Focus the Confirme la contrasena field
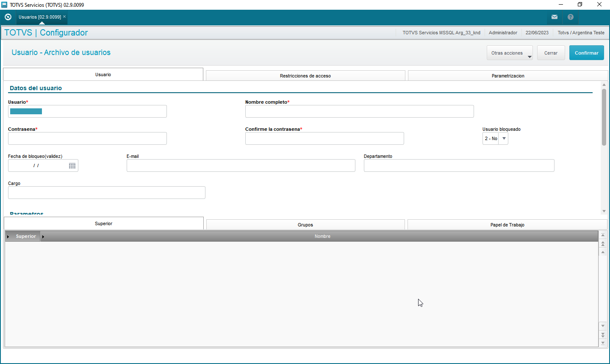610x364 pixels. [x=324, y=138]
